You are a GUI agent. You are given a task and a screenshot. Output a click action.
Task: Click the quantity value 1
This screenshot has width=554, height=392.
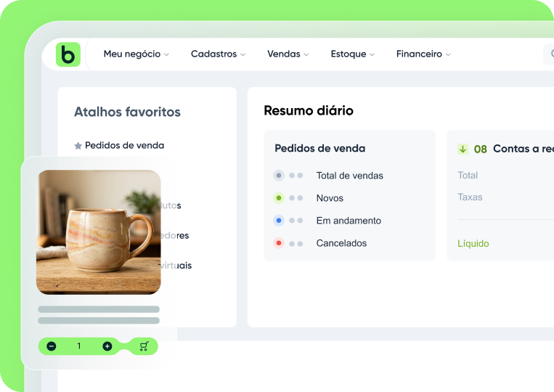pos(79,346)
